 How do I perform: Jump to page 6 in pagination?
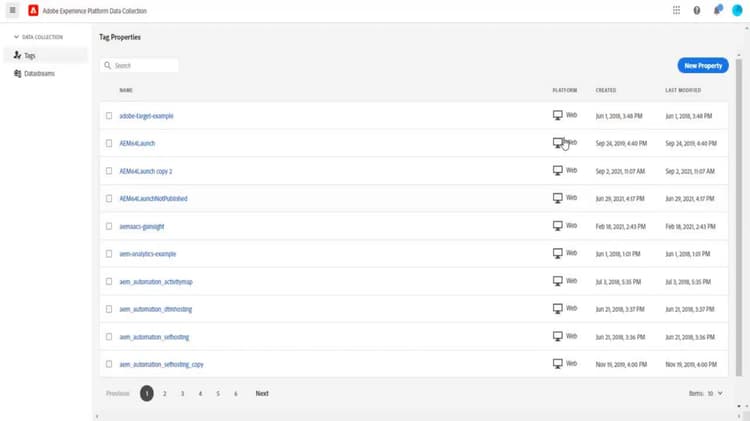[x=236, y=394]
